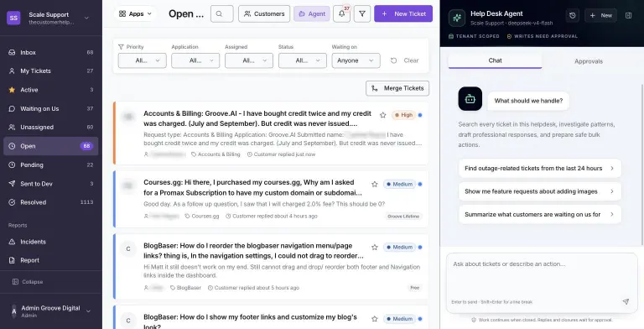
Task: Open Incidents report
Action: click(51, 242)
